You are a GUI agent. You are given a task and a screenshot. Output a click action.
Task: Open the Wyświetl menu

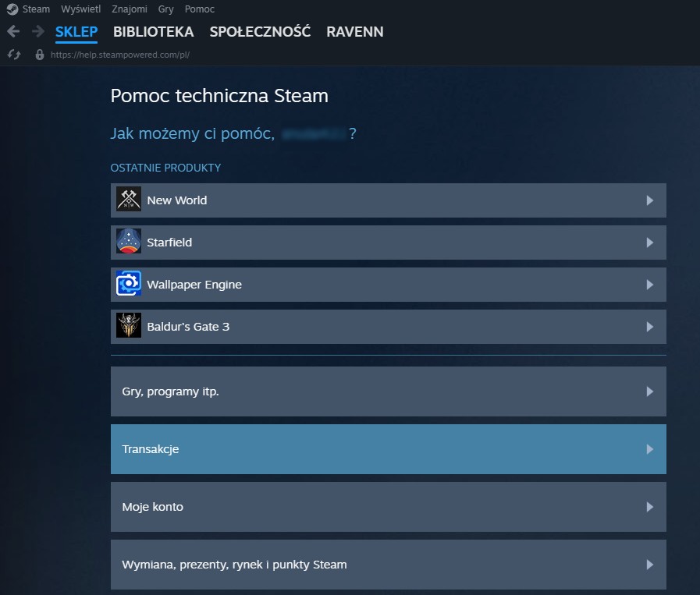[81, 9]
